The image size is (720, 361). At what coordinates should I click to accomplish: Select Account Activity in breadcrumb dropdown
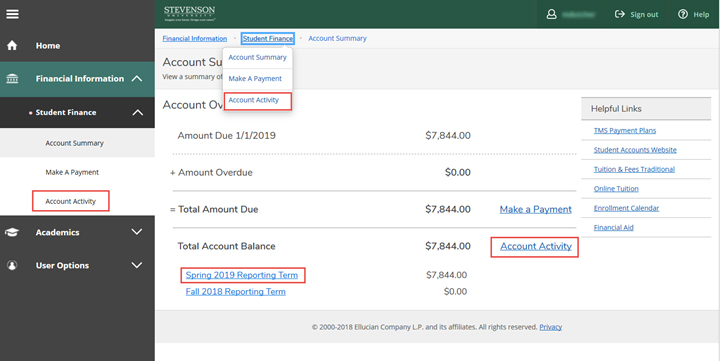pos(253,100)
